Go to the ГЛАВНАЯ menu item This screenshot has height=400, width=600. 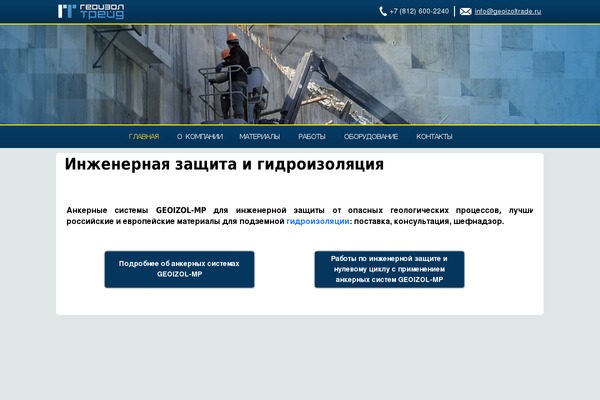point(144,137)
